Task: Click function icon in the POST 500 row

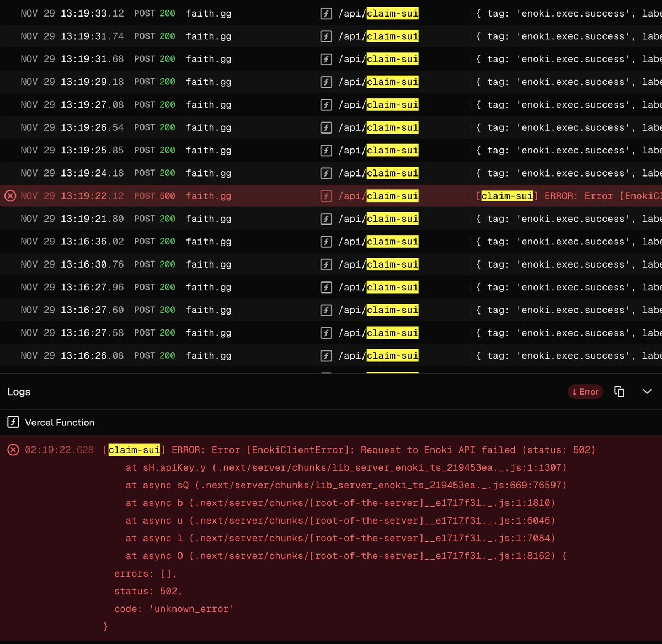Action: pos(326,196)
